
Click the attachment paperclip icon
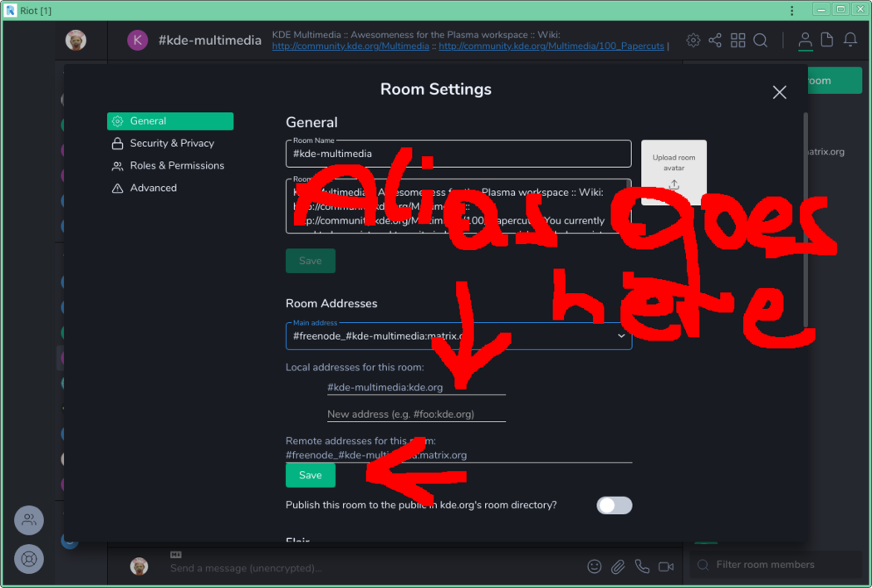(618, 566)
